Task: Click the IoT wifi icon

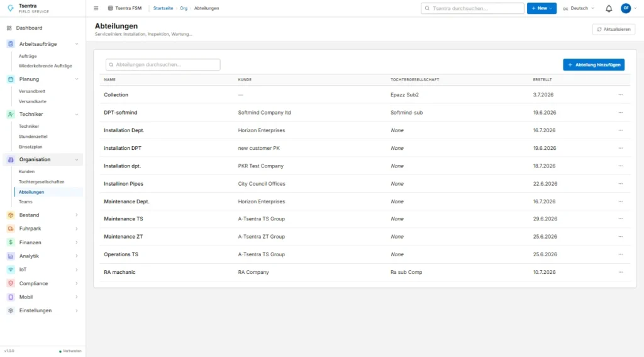Action: [x=11, y=270]
